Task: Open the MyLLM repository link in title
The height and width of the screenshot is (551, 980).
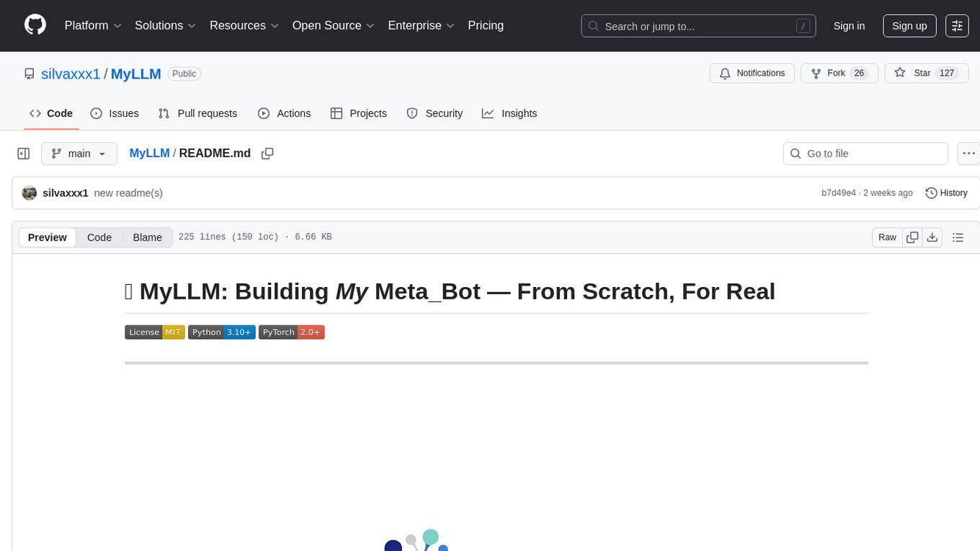Action: [135, 74]
